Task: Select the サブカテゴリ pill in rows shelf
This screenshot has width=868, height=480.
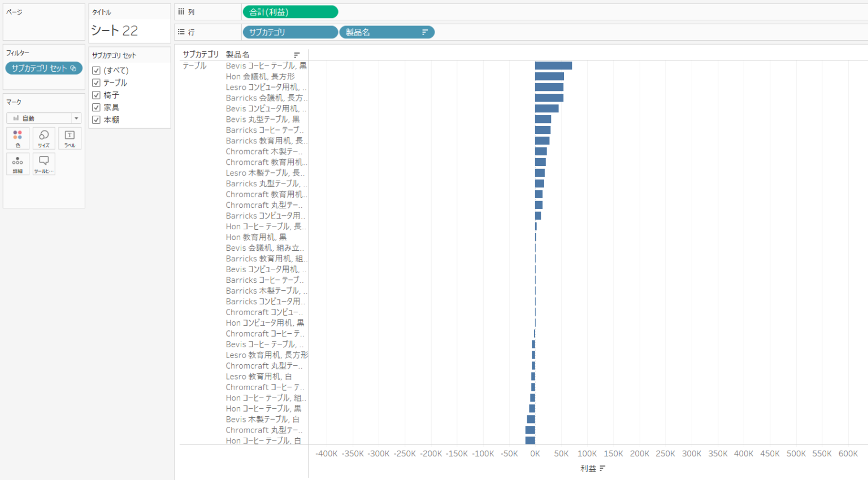Action: tap(290, 32)
